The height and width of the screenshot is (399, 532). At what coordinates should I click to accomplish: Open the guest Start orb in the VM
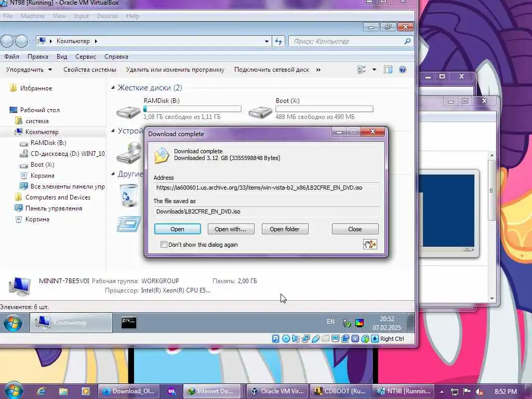tap(13, 322)
